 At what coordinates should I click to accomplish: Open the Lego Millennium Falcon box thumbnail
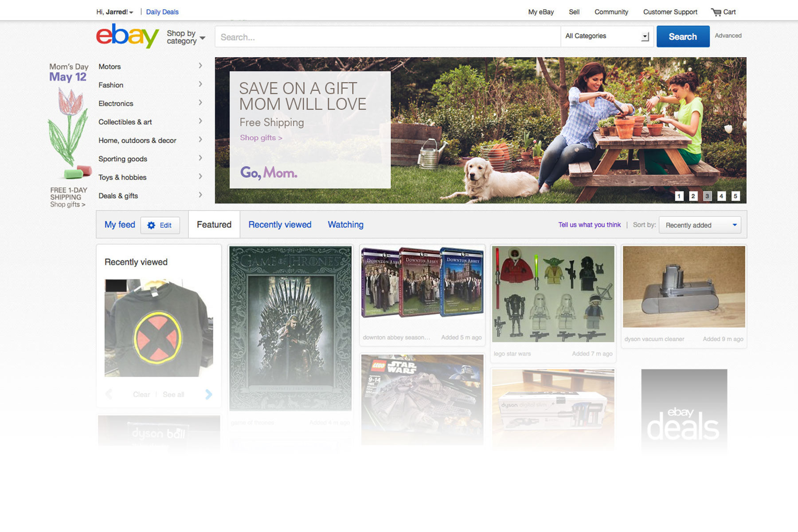pyautogui.click(x=422, y=399)
